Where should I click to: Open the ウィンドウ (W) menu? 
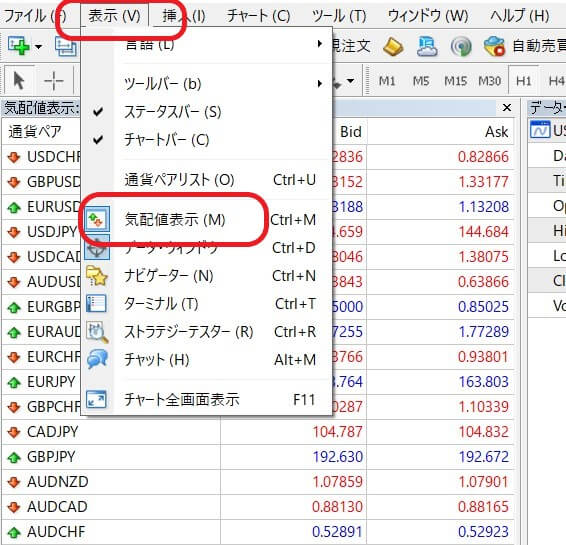pos(428,16)
